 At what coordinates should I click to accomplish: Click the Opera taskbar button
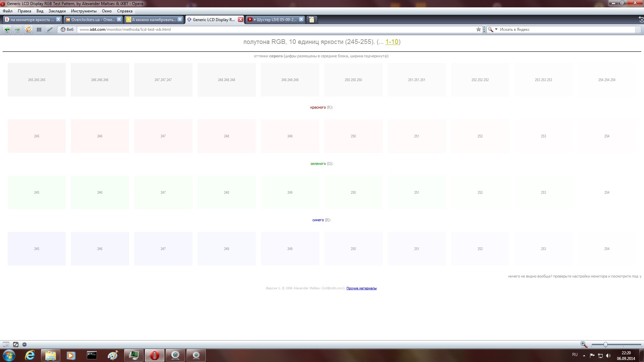point(154,355)
